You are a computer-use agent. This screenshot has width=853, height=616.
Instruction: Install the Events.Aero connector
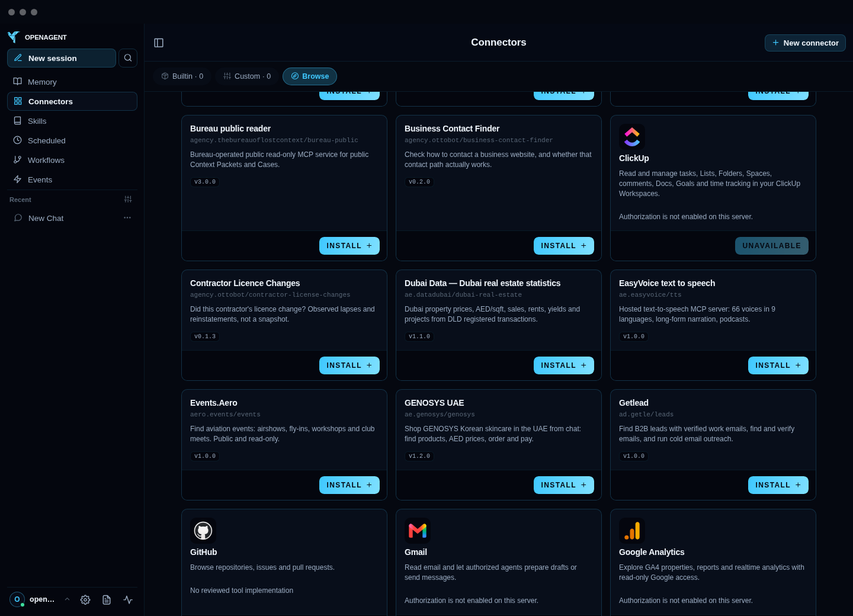[349, 485]
